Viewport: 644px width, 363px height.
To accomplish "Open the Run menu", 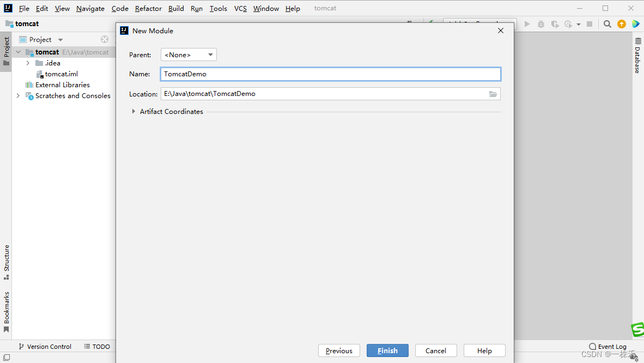I will tap(197, 8).
